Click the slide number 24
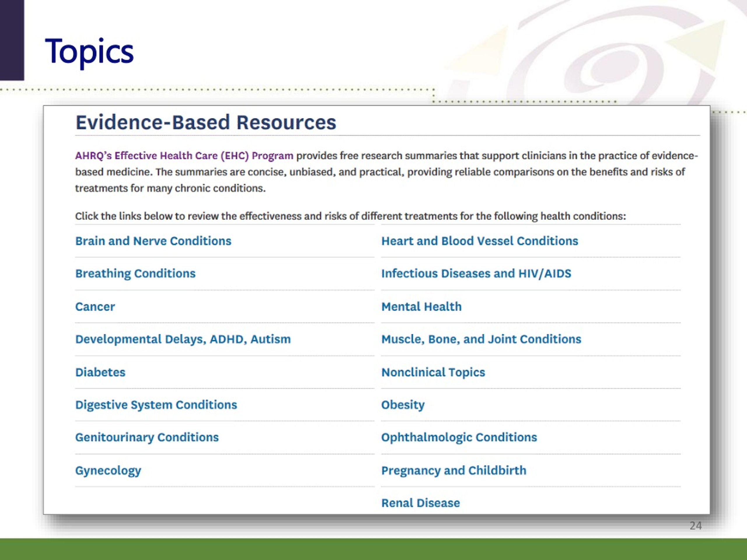The image size is (747, 560). 696,526
